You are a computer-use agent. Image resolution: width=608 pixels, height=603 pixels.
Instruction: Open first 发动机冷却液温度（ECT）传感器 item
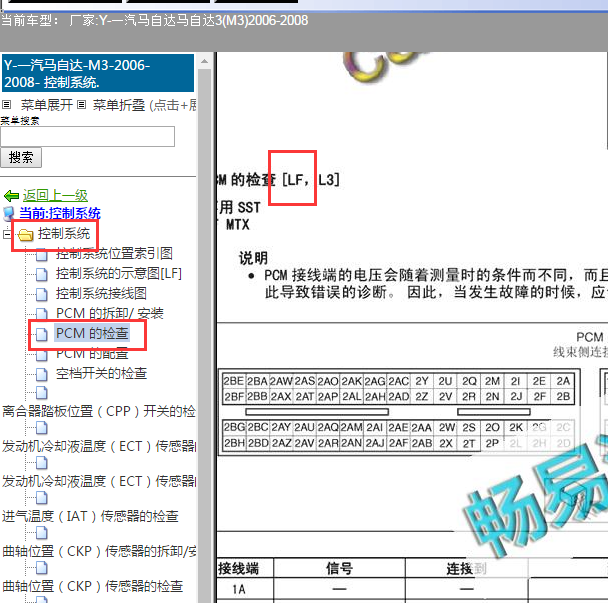[99, 446]
